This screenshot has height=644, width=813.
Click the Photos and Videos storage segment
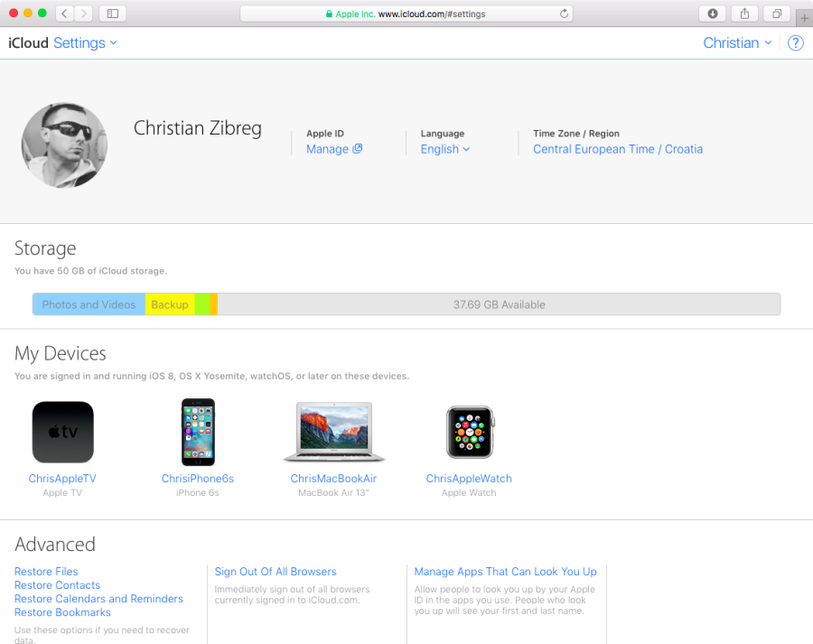[x=89, y=304]
